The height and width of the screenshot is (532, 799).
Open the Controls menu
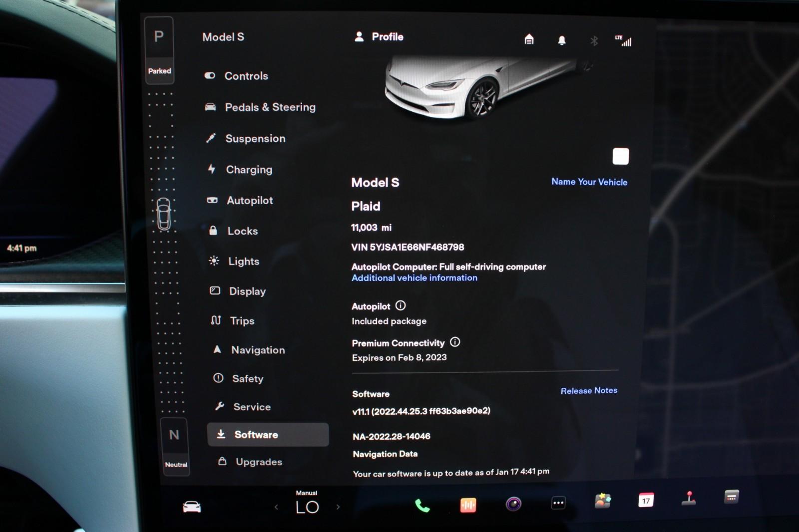point(237,76)
